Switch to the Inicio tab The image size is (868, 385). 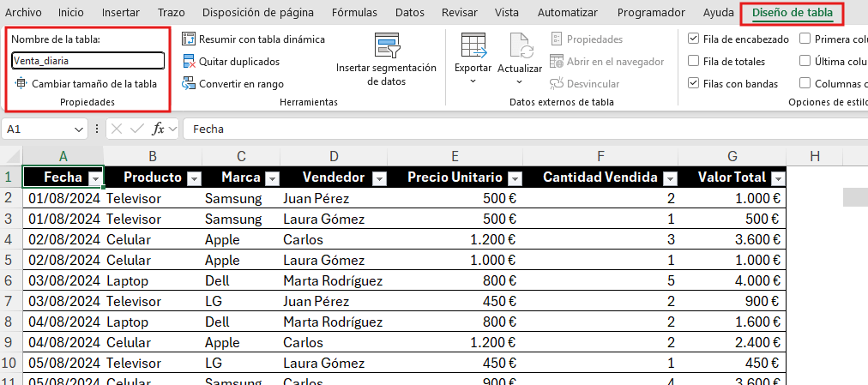click(71, 12)
